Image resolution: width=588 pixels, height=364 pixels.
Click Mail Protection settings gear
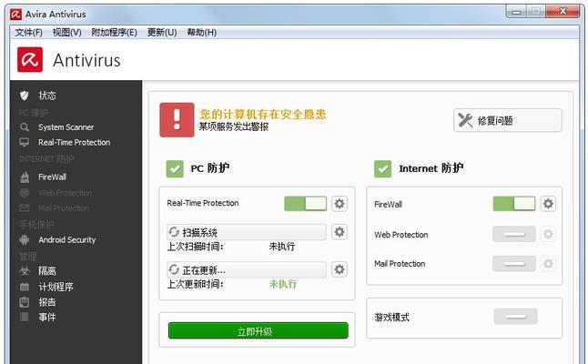point(548,264)
